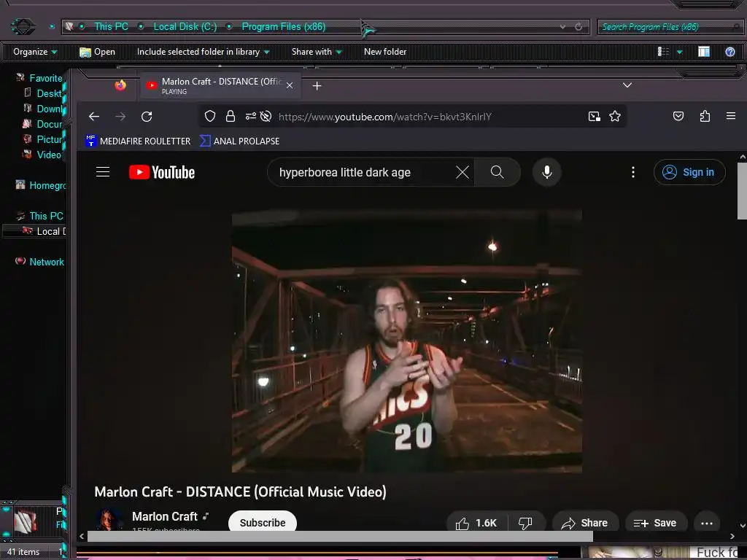The height and width of the screenshot is (560, 747).
Task: Click Sign in on YouTube
Action: 690,172
